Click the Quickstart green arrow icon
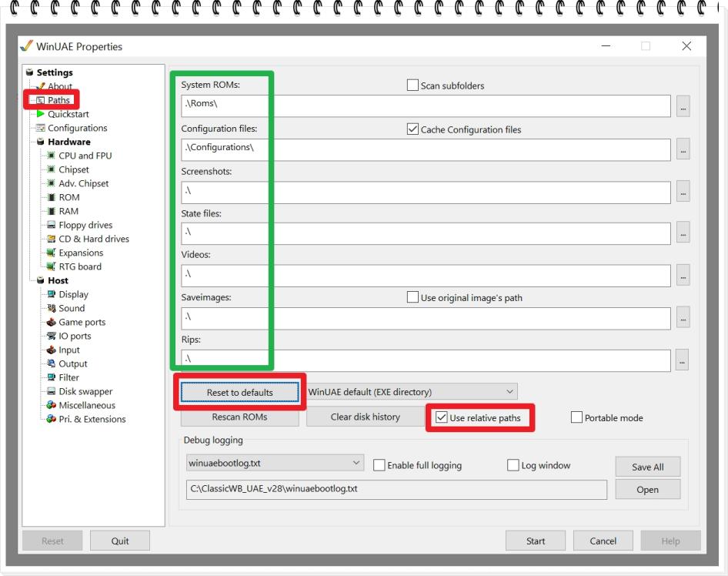The image size is (728, 576). [x=41, y=114]
